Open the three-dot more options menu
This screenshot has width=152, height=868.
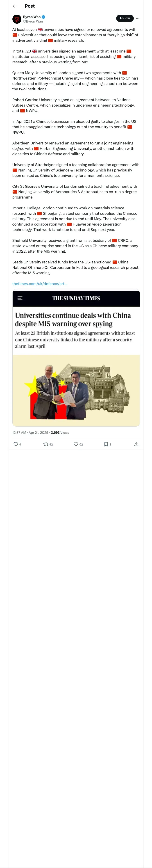138,18
